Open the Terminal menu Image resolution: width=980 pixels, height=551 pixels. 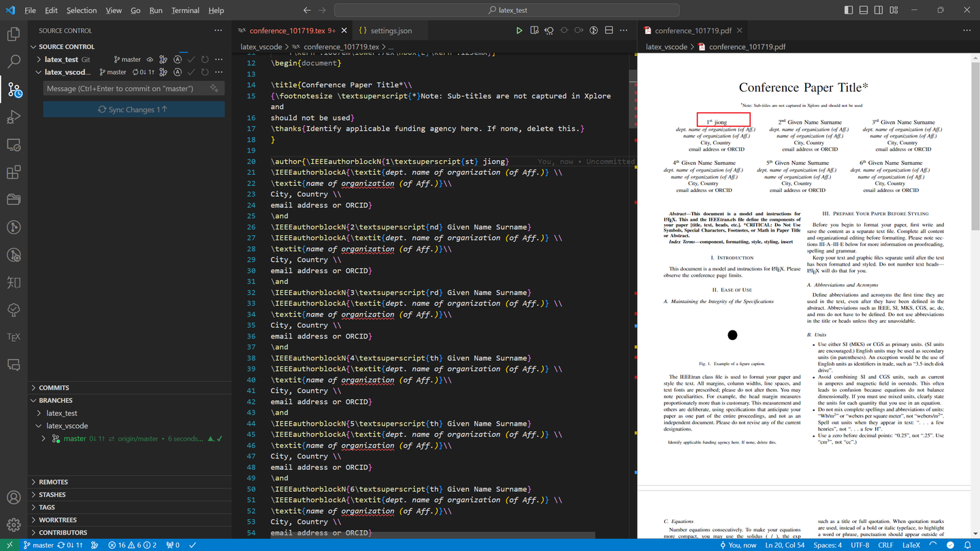184,10
